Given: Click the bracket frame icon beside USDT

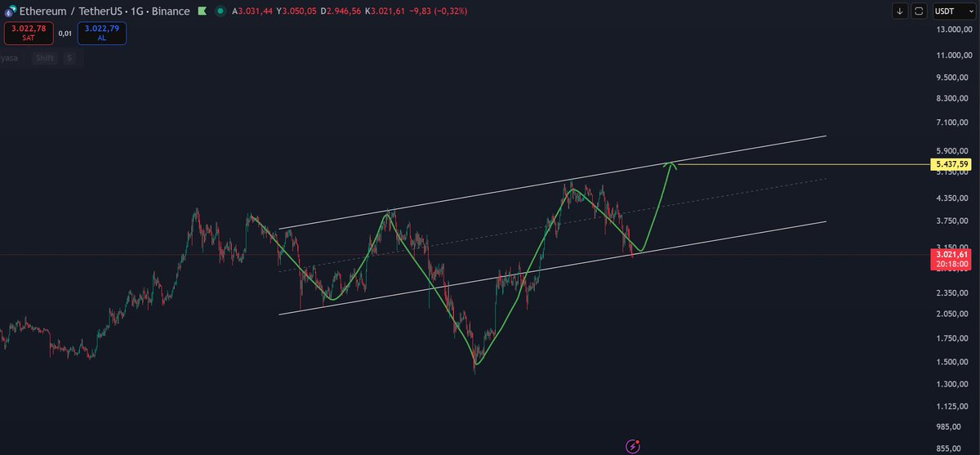Looking at the screenshot, I should click(919, 11).
